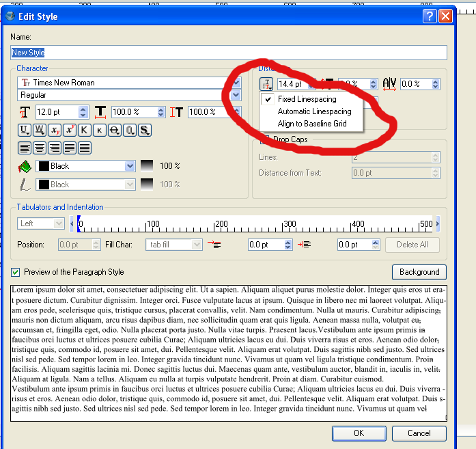This screenshot has height=449, width=476.
Task: Align paragraph text center
Action: pyautogui.click(x=40, y=148)
